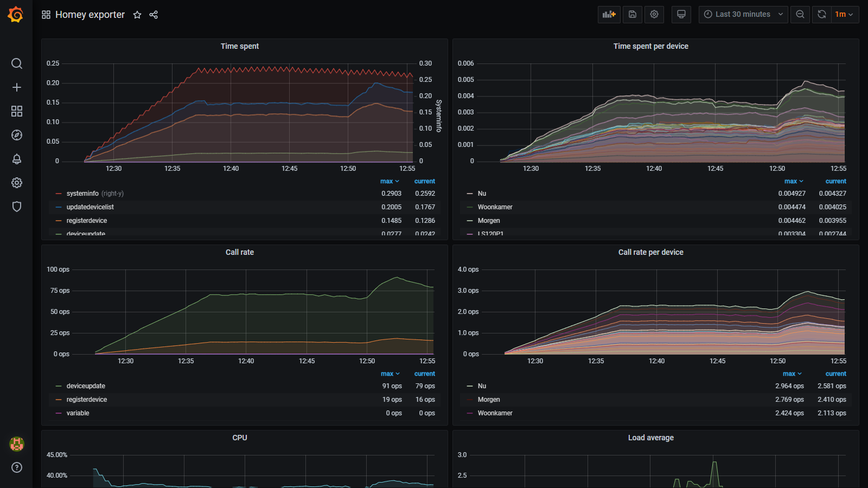Click the Systeminfo right axis label
The height and width of the screenshot is (488, 868).
(438, 115)
